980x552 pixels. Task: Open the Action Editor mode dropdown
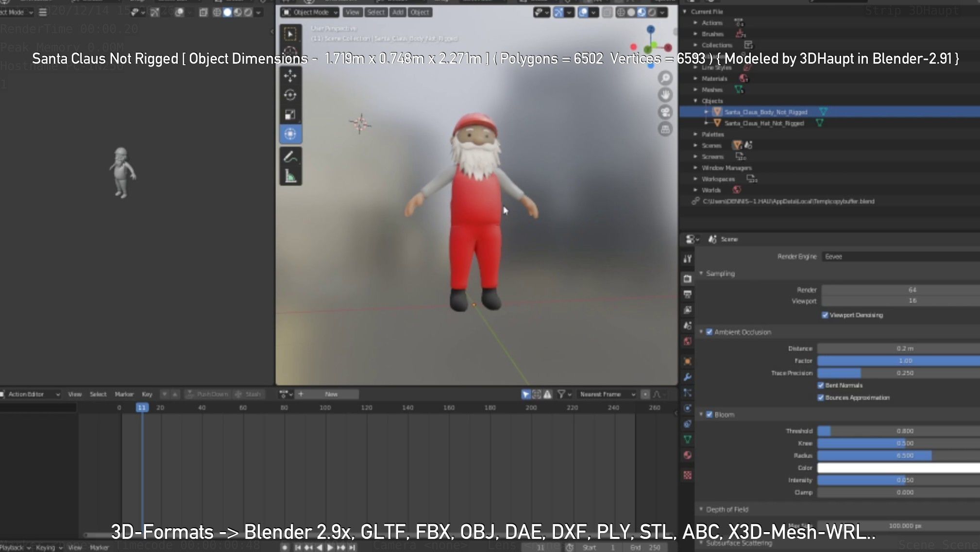[x=30, y=395]
